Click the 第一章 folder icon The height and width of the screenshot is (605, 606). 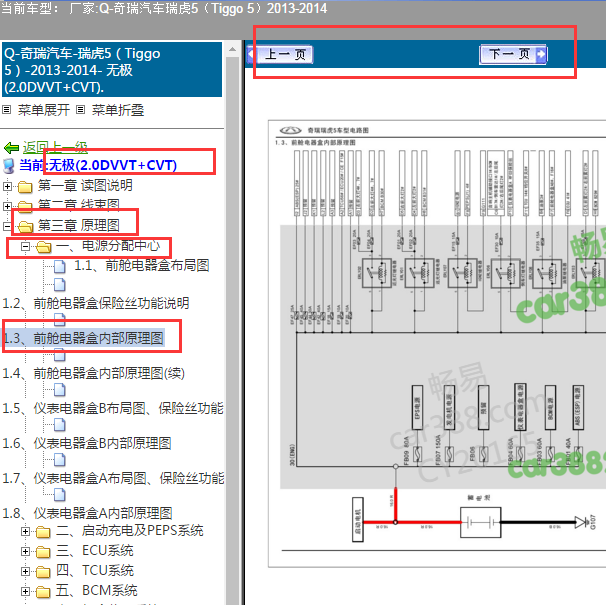[x=25, y=187]
